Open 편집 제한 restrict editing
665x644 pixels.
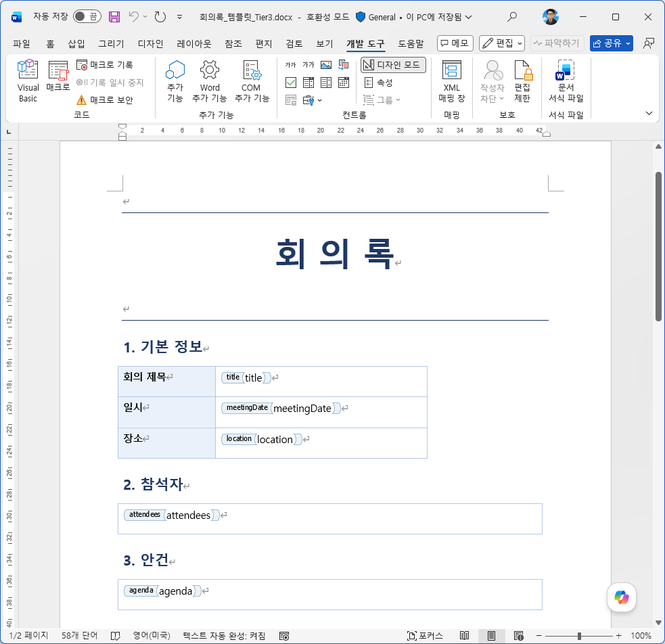522,80
